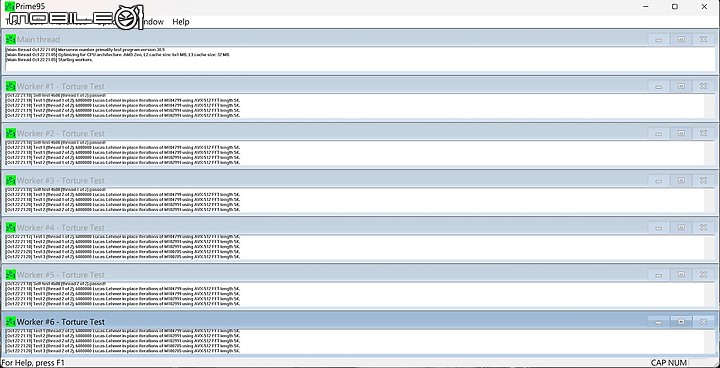Click the Worker #4 window icon
Image resolution: width=720 pixels, height=368 pixels.
(x=11, y=227)
